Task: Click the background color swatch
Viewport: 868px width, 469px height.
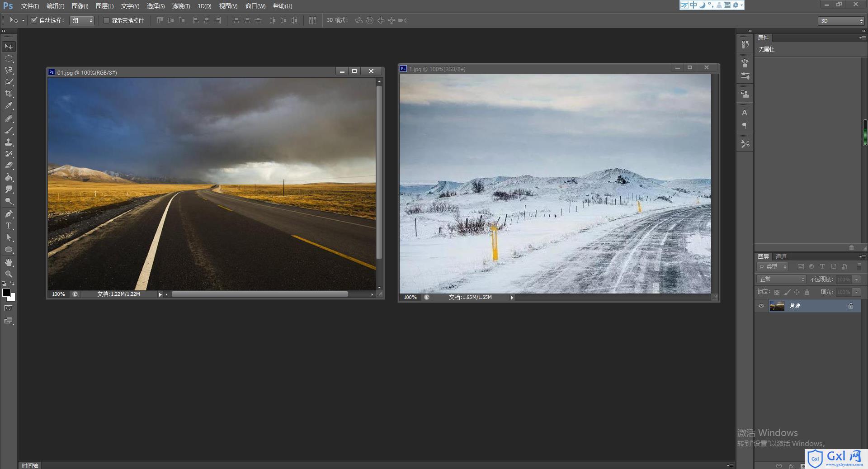Action: point(13,298)
